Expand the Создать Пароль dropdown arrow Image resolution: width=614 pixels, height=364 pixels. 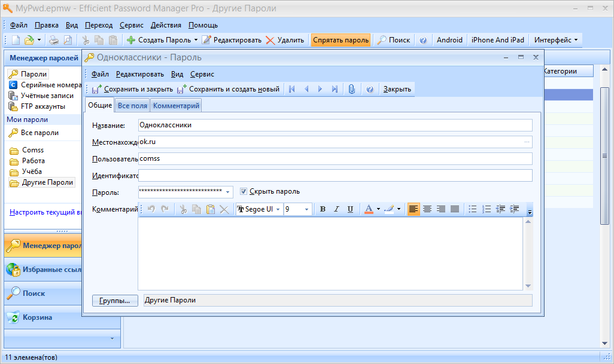pos(196,40)
